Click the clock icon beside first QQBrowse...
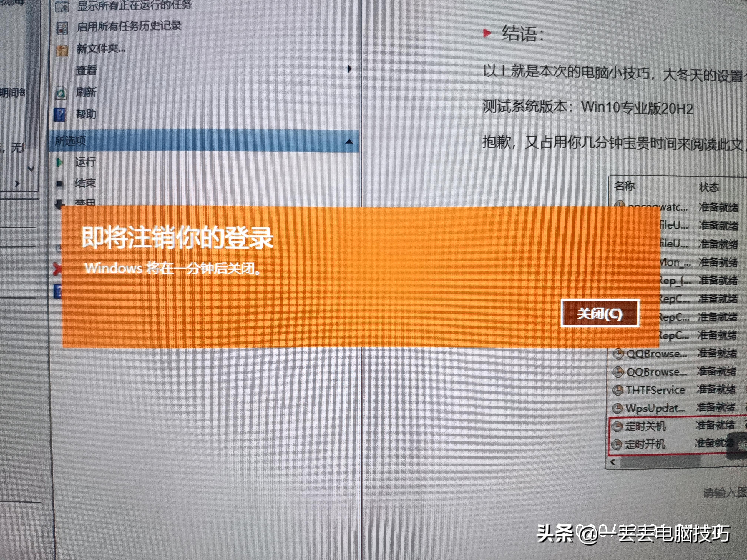The image size is (747, 560). (x=618, y=354)
